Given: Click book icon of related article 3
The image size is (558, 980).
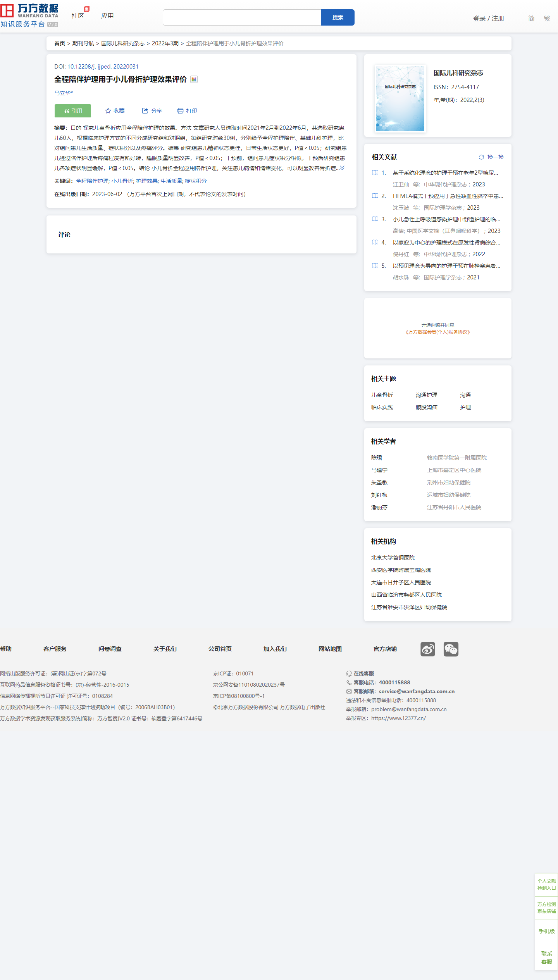Looking at the screenshot, I should pyautogui.click(x=375, y=219).
